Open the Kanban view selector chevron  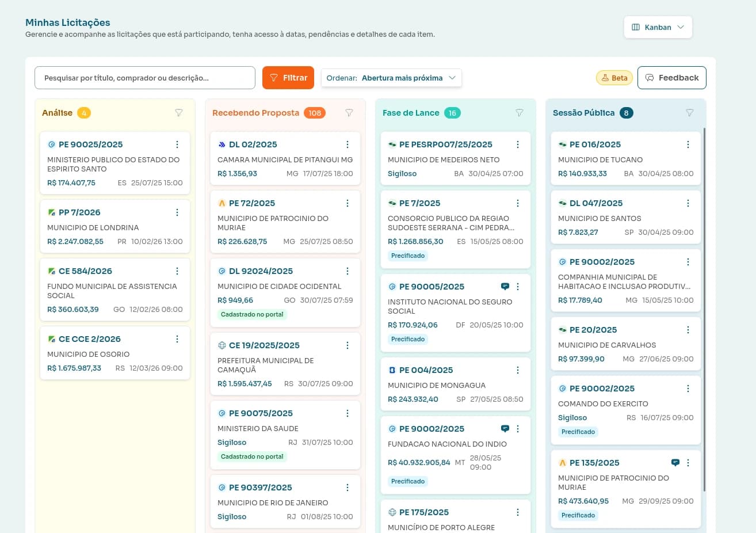tap(681, 27)
